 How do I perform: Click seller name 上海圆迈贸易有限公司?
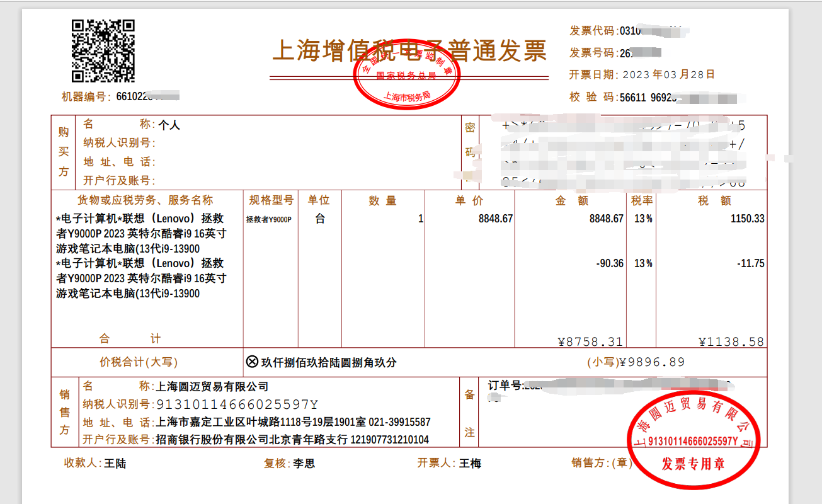[x=212, y=386]
